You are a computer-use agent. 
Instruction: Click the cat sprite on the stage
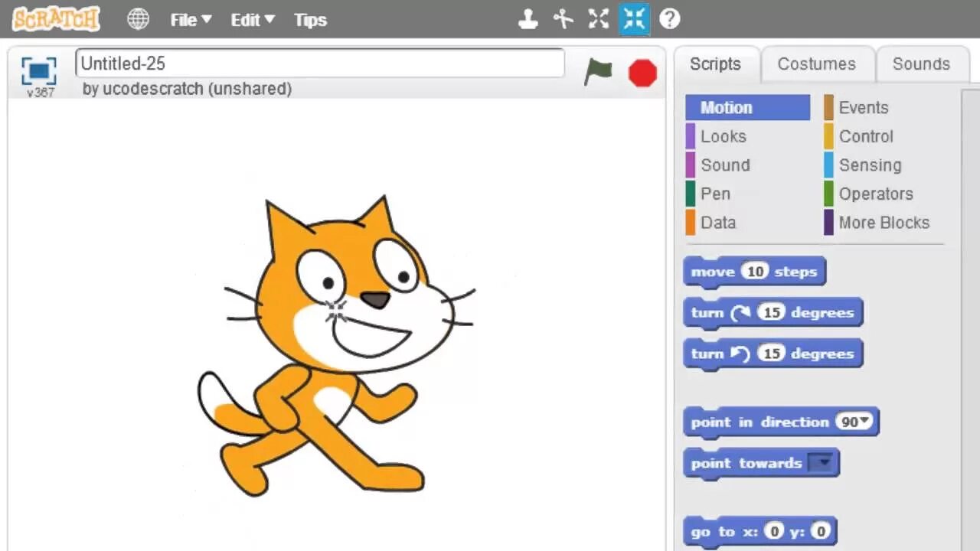[337, 344]
